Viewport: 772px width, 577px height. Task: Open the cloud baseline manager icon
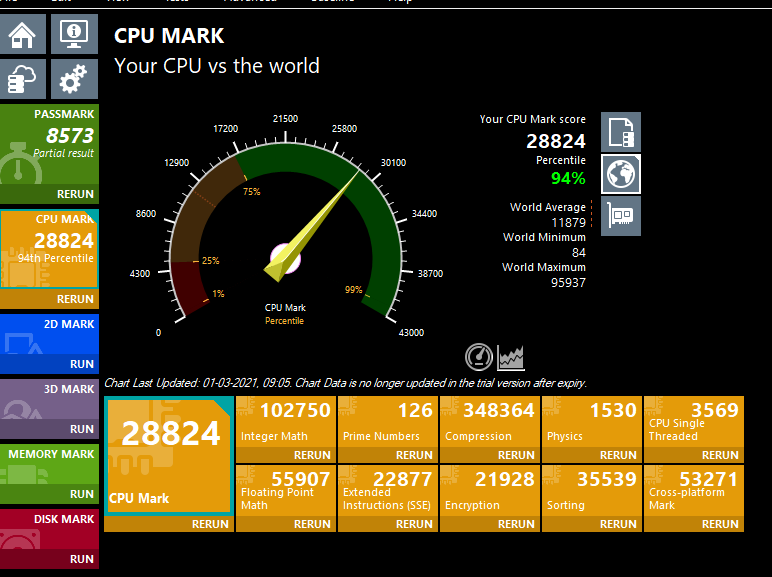23,79
